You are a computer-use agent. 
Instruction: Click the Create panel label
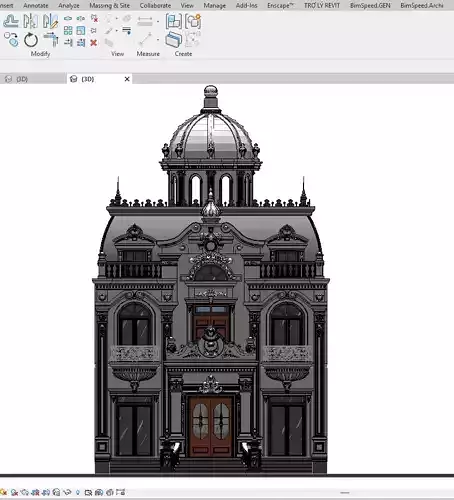(x=183, y=54)
